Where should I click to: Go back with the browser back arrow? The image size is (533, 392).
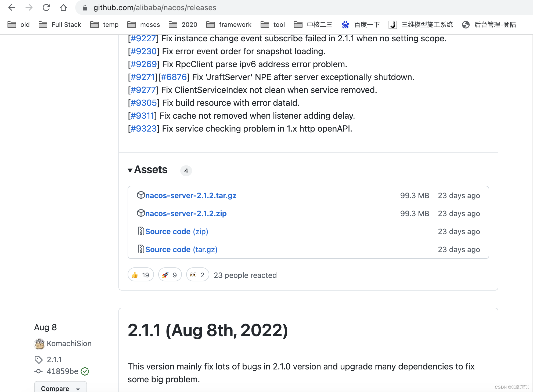(x=12, y=8)
